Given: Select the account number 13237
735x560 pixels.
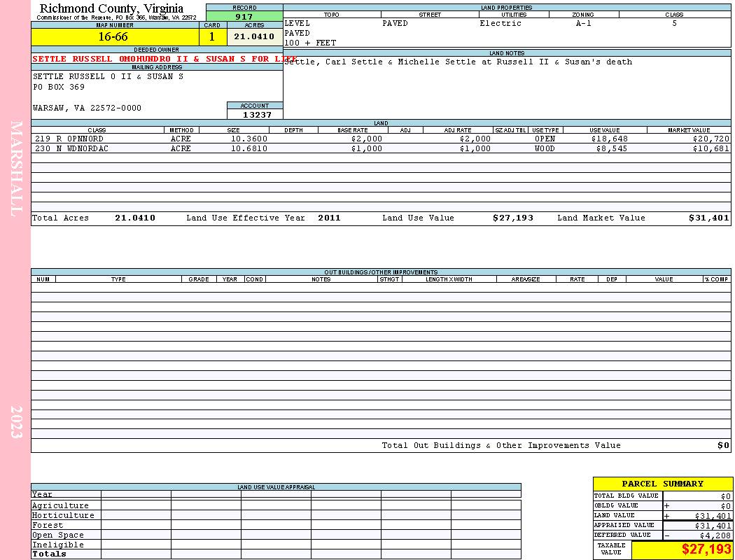Looking at the screenshot, I should coord(257,115).
